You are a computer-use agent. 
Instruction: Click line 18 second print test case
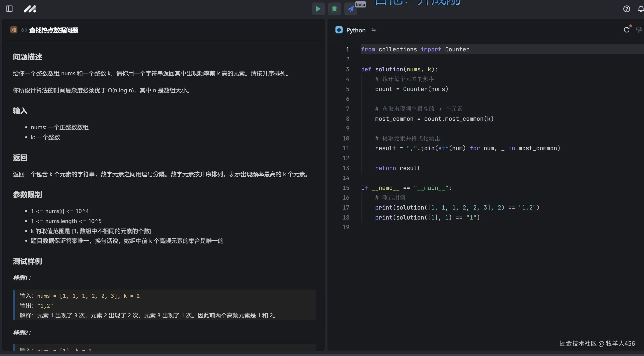(x=427, y=218)
